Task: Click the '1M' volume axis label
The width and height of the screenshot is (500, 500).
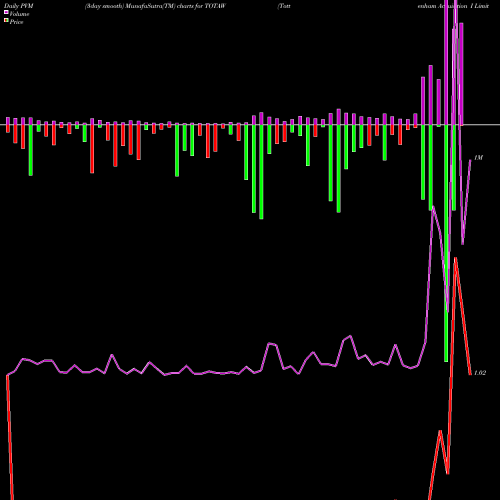Action: coord(478,157)
